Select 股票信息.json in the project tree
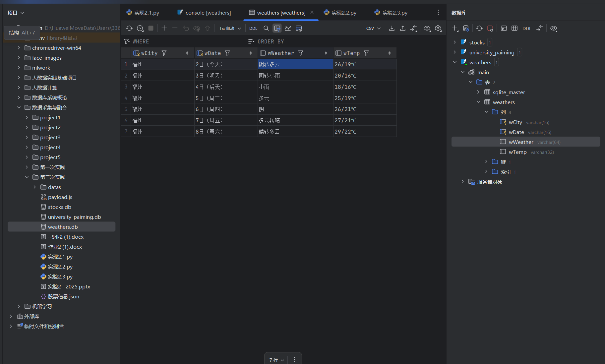Image resolution: width=605 pixels, height=364 pixels. pyautogui.click(x=63, y=296)
